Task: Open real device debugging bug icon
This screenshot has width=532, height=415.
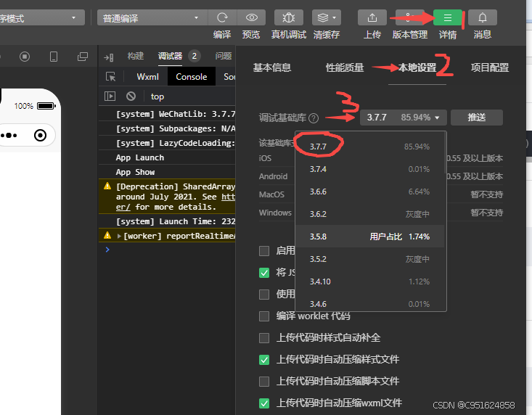Action: click(289, 17)
